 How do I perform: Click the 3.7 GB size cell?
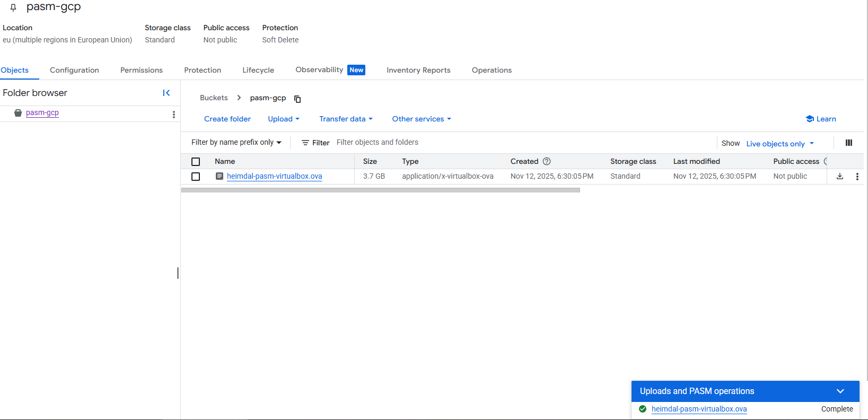click(x=374, y=176)
